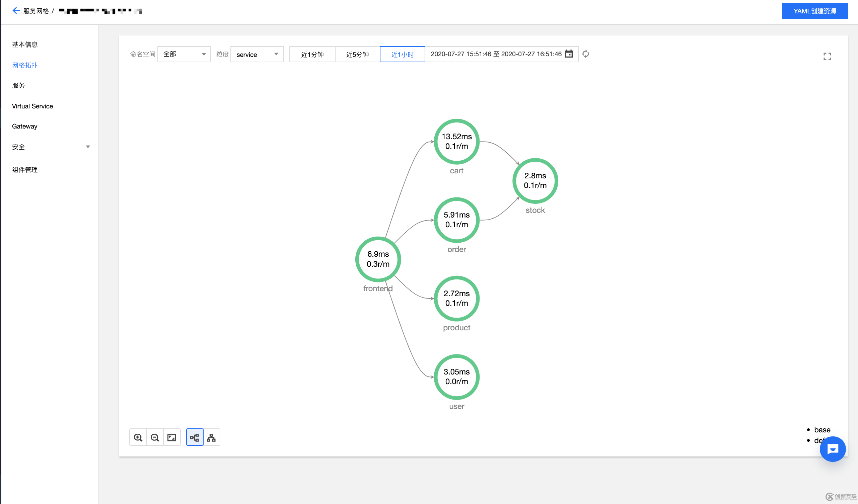
Task: Select 网格拓扑 in the sidebar
Action: click(x=25, y=65)
